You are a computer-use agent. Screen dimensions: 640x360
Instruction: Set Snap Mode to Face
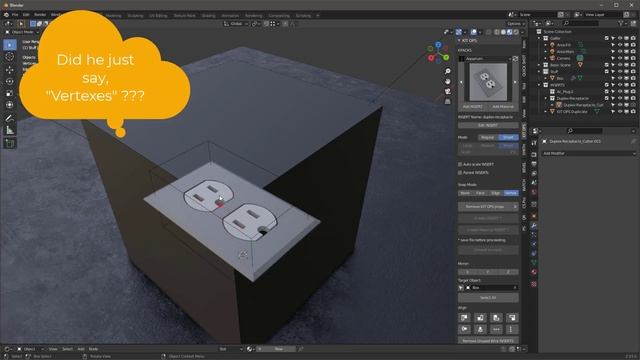pos(480,193)
